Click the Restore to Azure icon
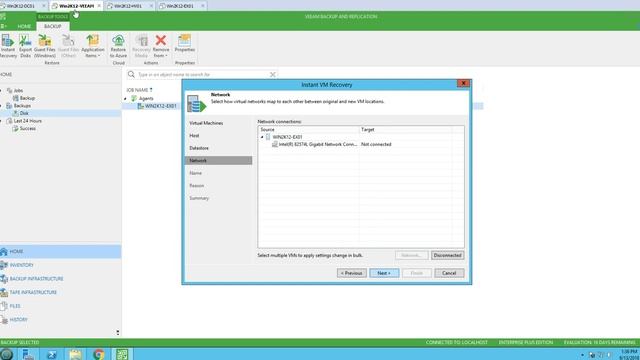This screenshot has height=360, width=640. click(118, 46)
